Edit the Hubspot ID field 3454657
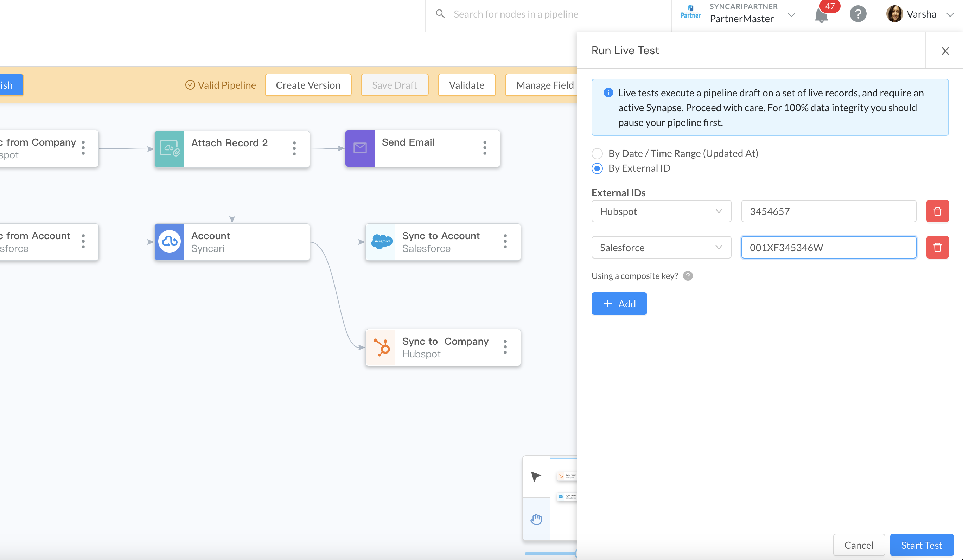 click(x=829, y=211)
